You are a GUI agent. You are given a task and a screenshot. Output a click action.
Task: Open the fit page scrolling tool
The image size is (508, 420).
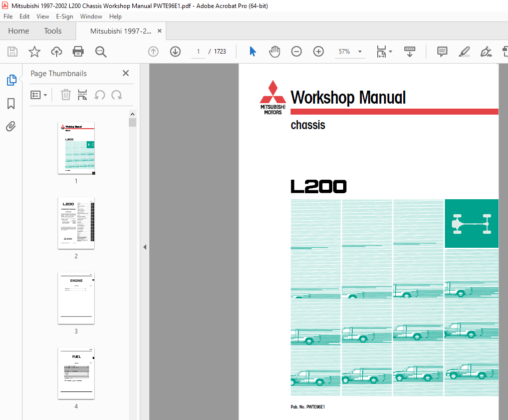tap(381, 52)
